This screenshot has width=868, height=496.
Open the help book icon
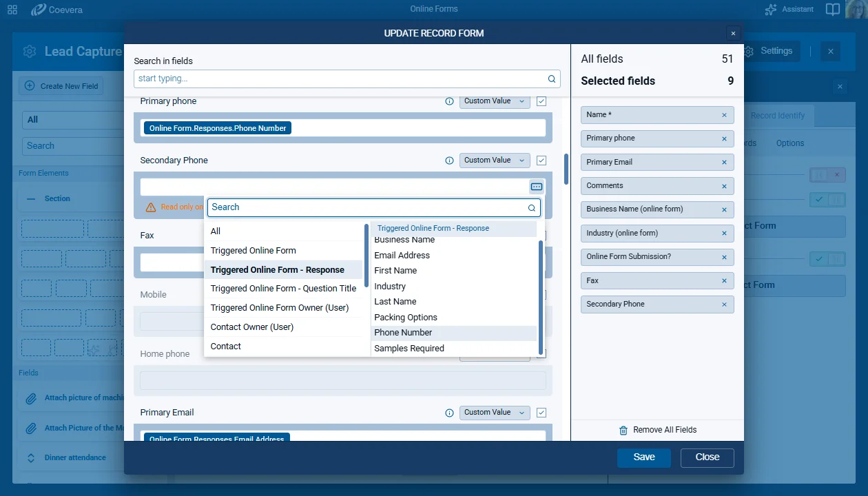[833, 10]
